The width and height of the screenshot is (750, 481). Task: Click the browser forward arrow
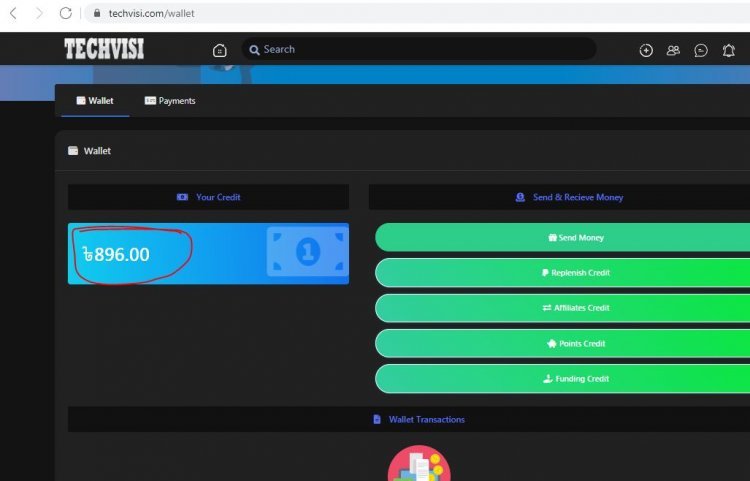[x=39, y=13]
